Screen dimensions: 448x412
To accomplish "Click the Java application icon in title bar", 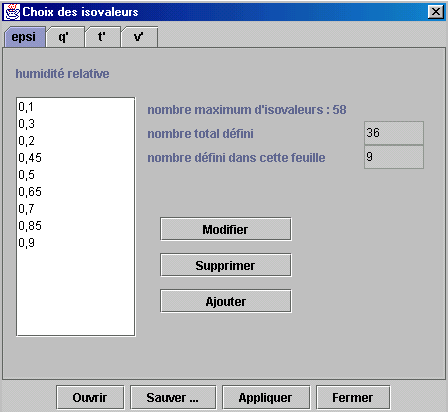I will pyautogui.click(x=12, y=12).
